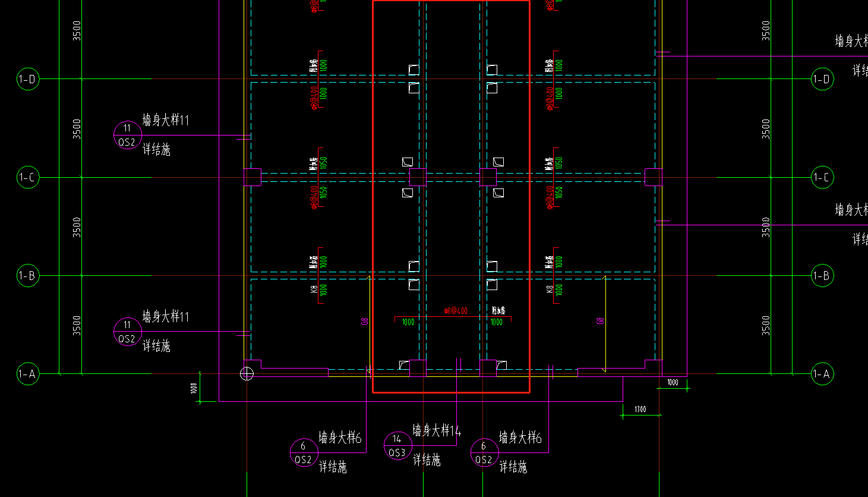Select the right 墙身大样6 label
868x497 pixels.
pos(520,438)
